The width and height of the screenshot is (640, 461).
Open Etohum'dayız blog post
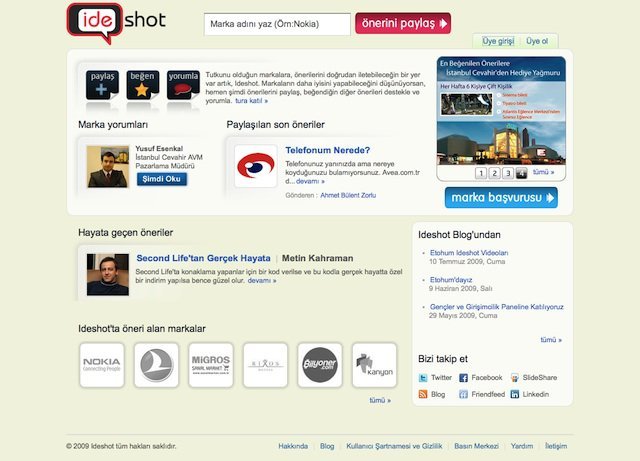pos(451,280)
